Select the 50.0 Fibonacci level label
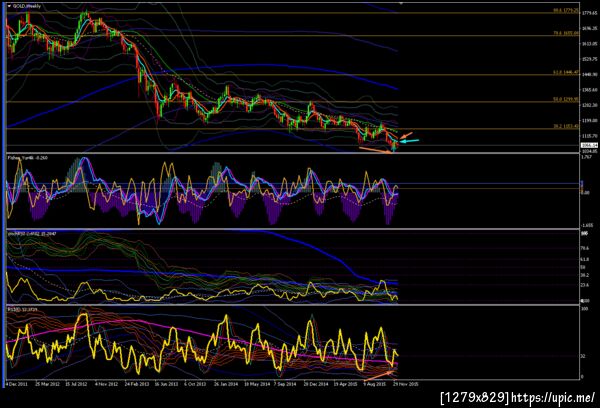The image size is (600, 408). tap(566, 99)
